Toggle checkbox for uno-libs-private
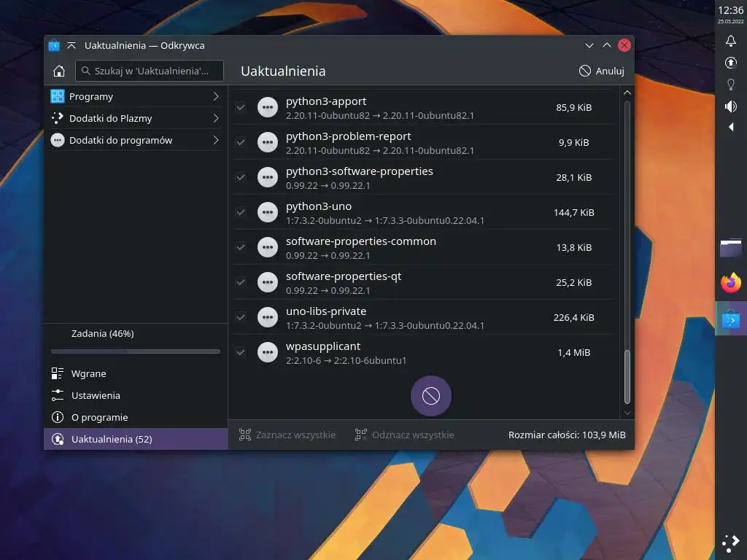The image size is (747, 560). [x=241, y=317]
